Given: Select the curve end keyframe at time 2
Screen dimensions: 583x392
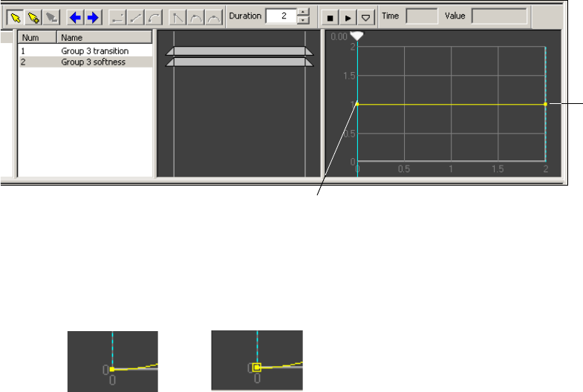Looking at the screenshot, I should click(545, 104).
